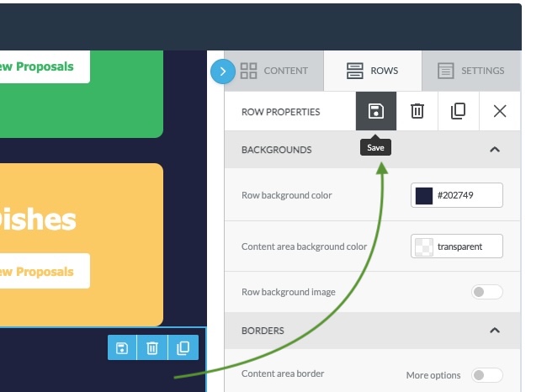Close the Row Properties panel
Screen dimensions: 547x392
[x=500, y=111]
